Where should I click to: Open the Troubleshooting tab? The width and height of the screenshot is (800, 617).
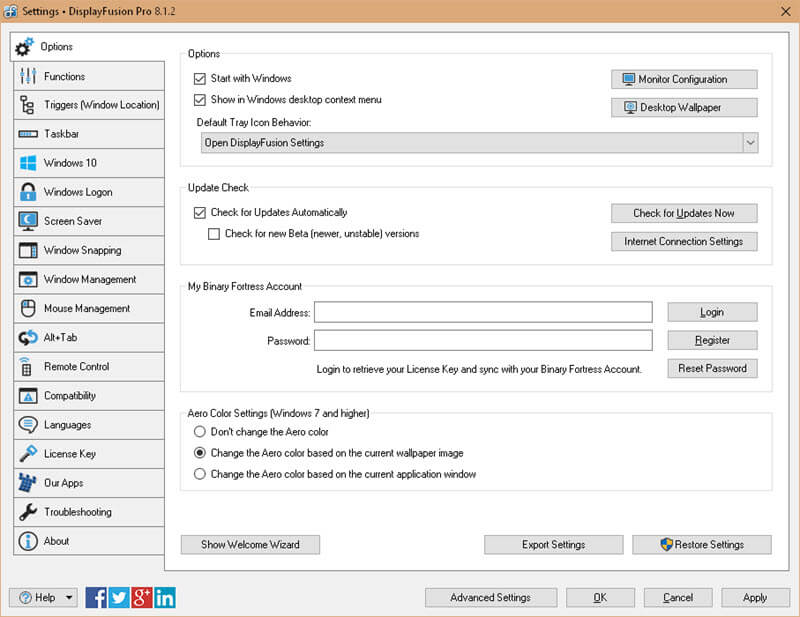pos(89,512)
